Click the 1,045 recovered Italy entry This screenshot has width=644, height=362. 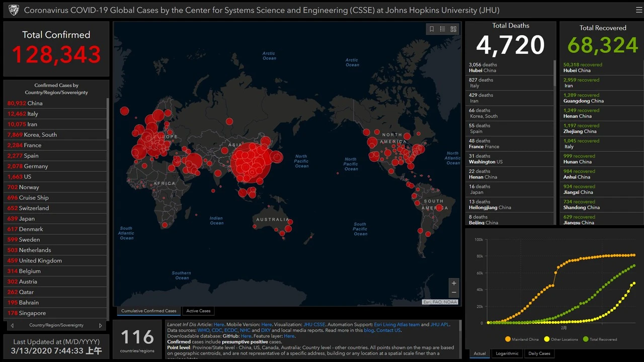[x=602, y=144]
